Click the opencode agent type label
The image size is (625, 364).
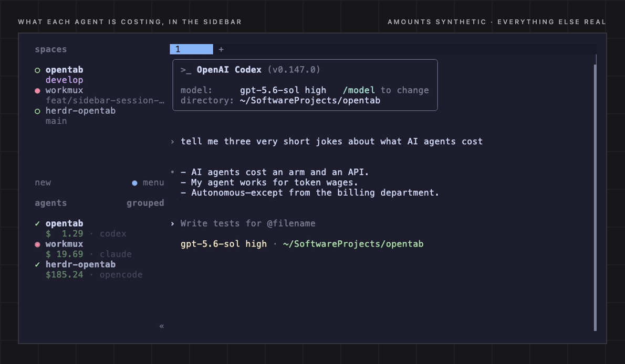tap(121, 275)
